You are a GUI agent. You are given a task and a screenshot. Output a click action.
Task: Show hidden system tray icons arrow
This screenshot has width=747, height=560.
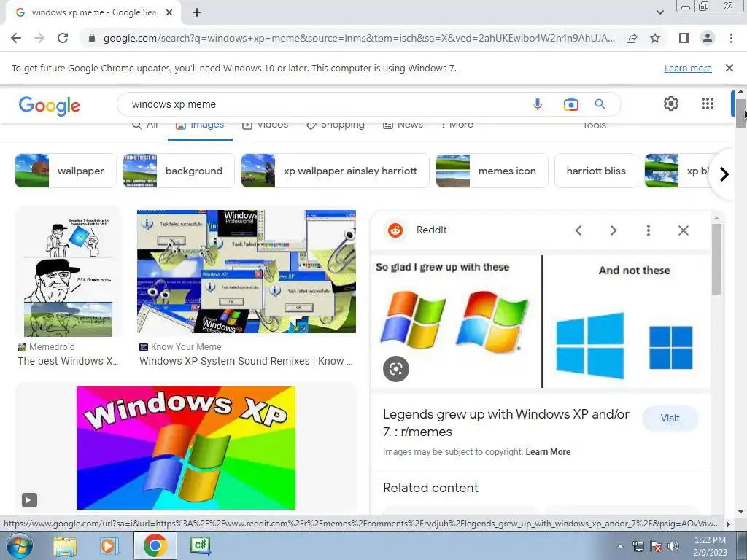[x=620, y=547]
